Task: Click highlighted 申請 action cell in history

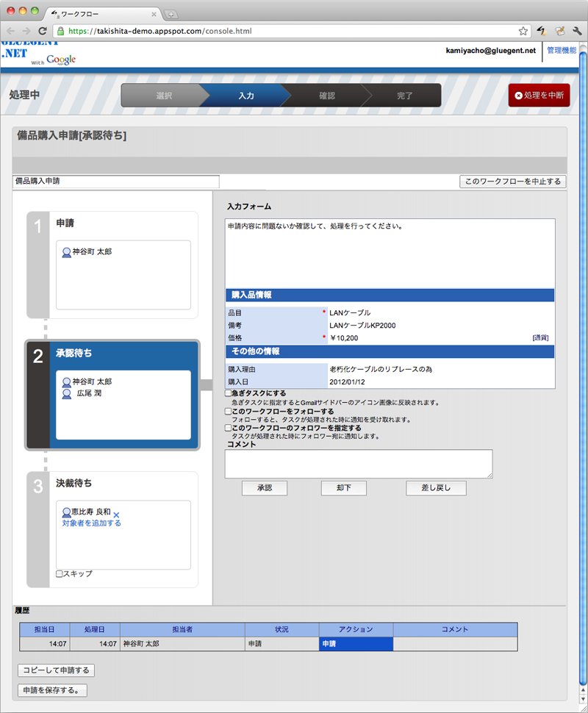Action: [356, 644]
